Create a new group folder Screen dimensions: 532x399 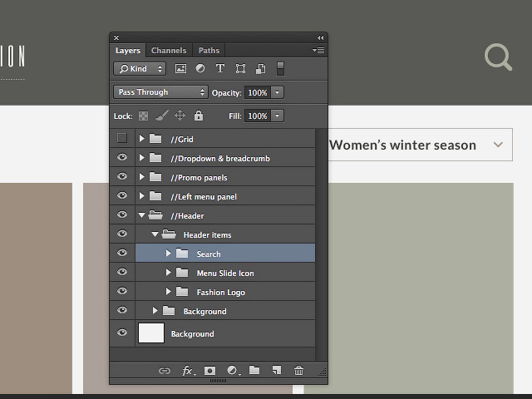tap(254, 371)
